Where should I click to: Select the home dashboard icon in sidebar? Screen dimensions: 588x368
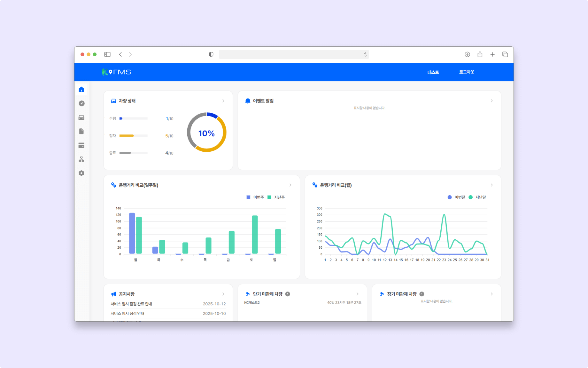(81, 89)
